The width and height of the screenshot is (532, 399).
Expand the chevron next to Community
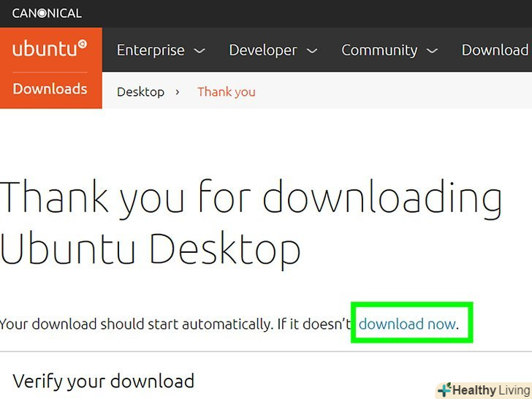432,51
